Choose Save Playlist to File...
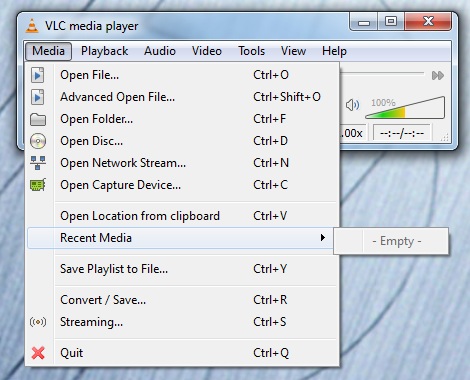The image size is (470, 380). (182, 269)
